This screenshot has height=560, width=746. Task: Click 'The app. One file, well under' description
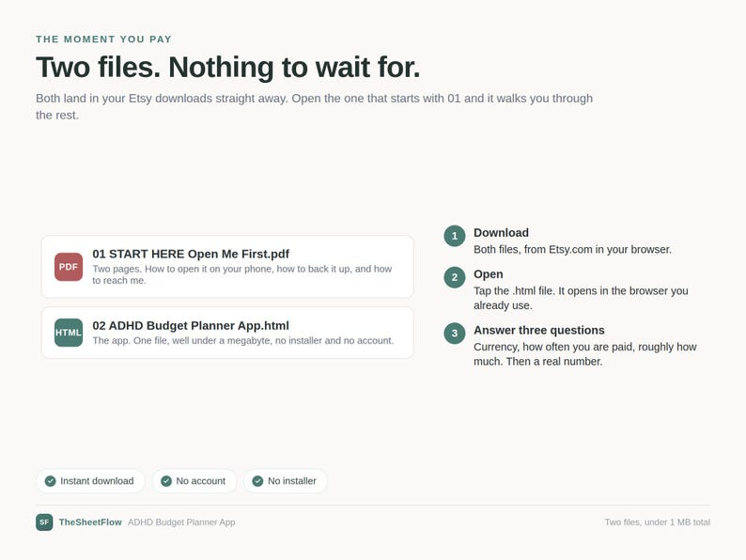click(x=242, y=341)
